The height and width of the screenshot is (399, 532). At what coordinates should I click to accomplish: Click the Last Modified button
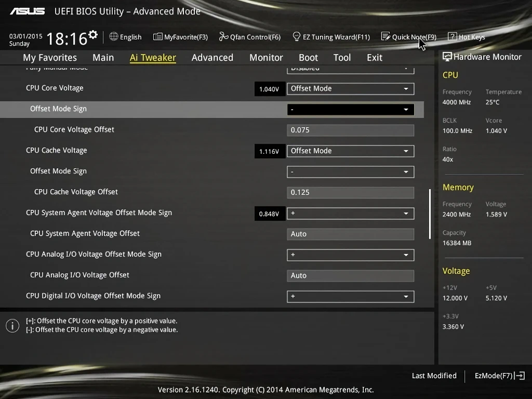(x=434, y=376)
